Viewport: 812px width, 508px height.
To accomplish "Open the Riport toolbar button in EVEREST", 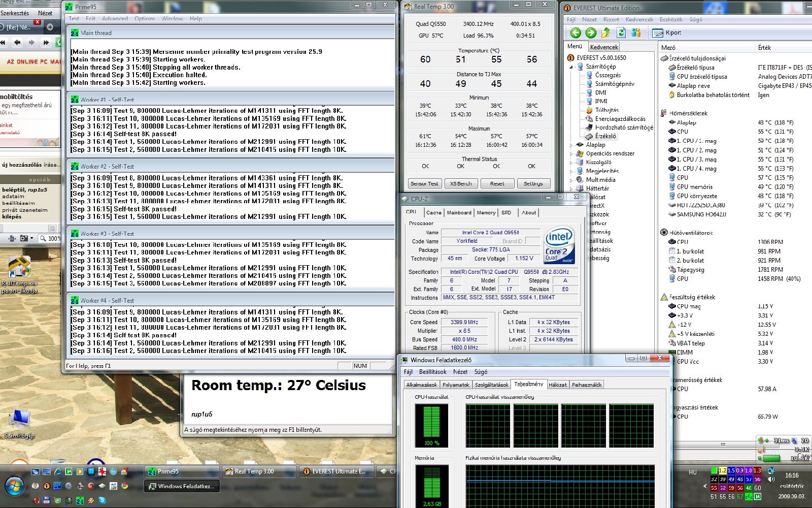I will click(666, 33).
